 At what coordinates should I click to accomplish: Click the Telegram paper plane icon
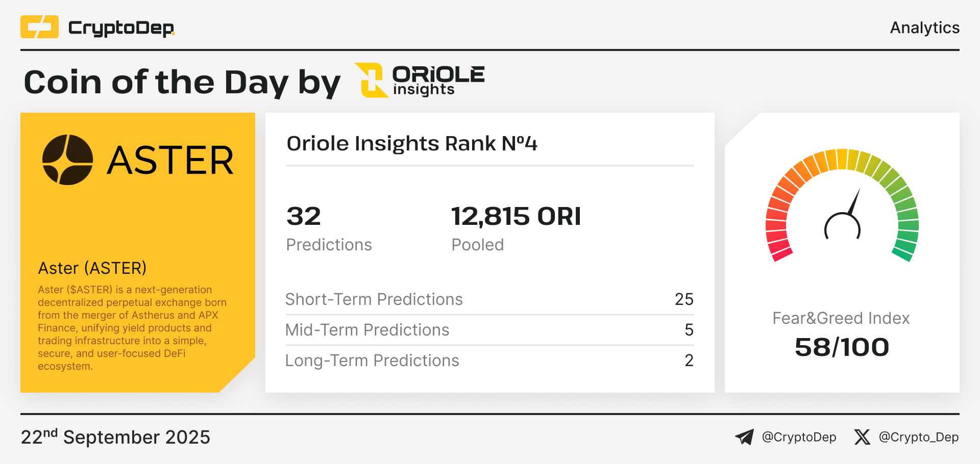(x=744, y=437)
